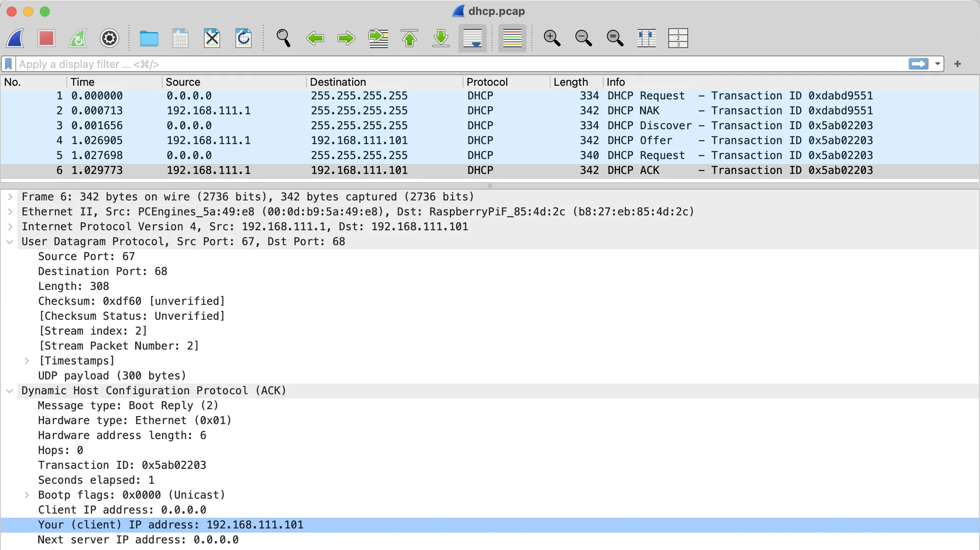Click the display filter bookmark icon

tap(8, 64)
